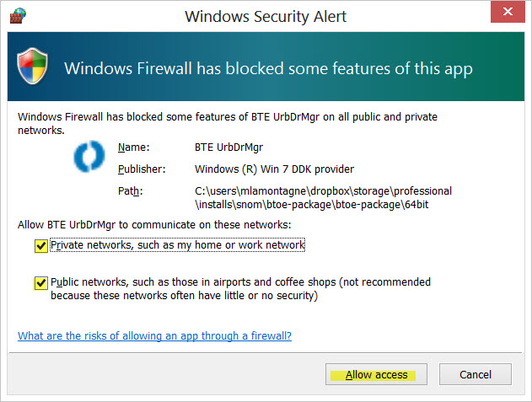Click the Path label
Viewport: 532px width, 402px height.
click(x=131, y=191)
